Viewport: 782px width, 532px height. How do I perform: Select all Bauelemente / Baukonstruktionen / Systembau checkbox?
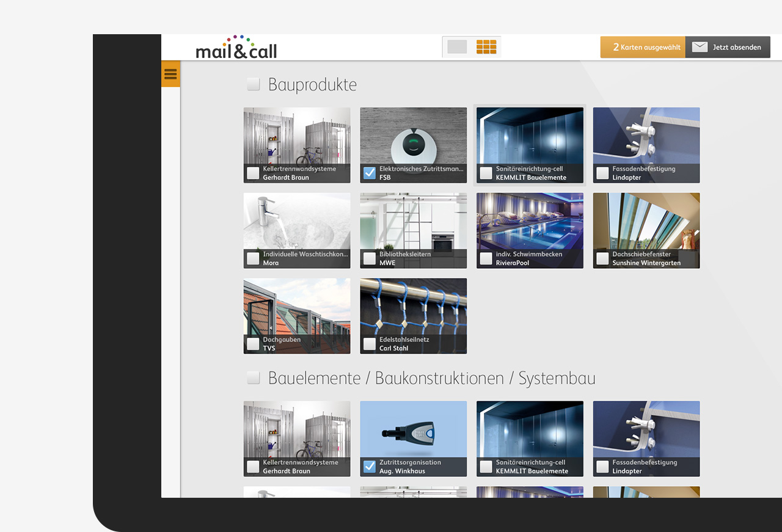pyautogui.click(x=254, y=378)
